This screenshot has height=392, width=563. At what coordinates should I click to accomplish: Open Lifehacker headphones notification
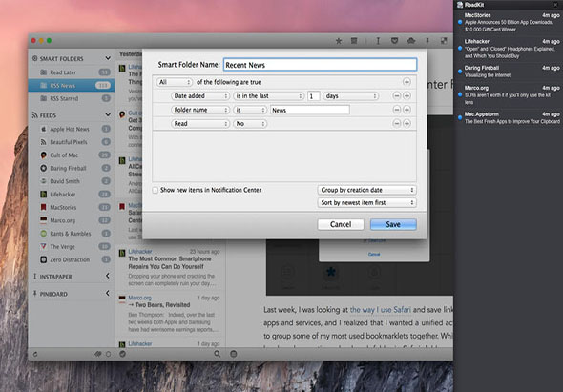pos(509,49)
